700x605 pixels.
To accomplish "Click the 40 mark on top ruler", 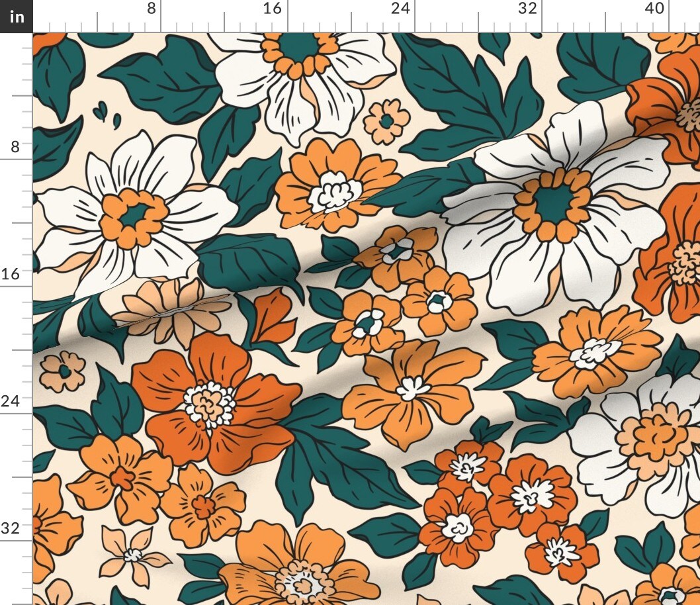I will (x=654, y=9).
